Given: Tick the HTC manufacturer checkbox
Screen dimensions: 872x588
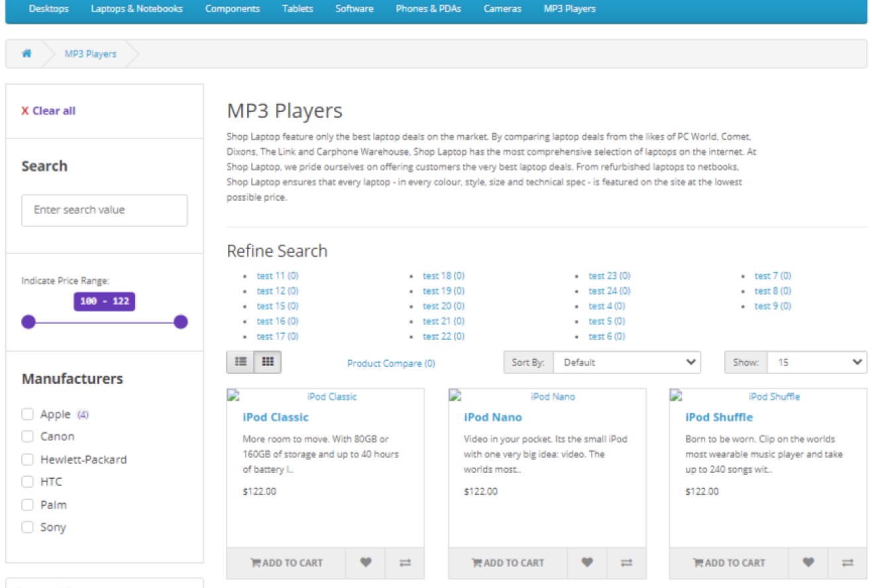Looking at the screenshot, I should (x=27, y=481).
